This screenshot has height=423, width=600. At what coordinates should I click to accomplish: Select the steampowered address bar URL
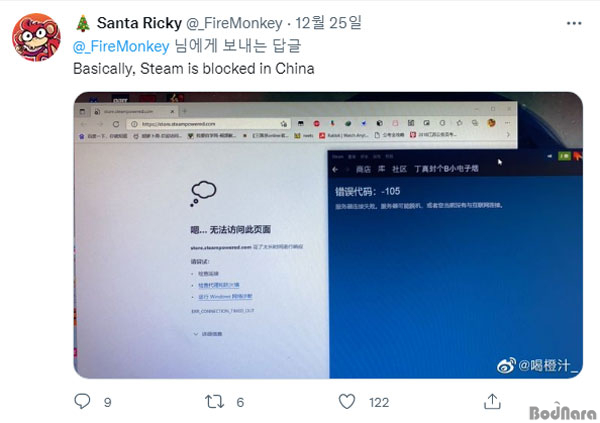coord(178,124)
